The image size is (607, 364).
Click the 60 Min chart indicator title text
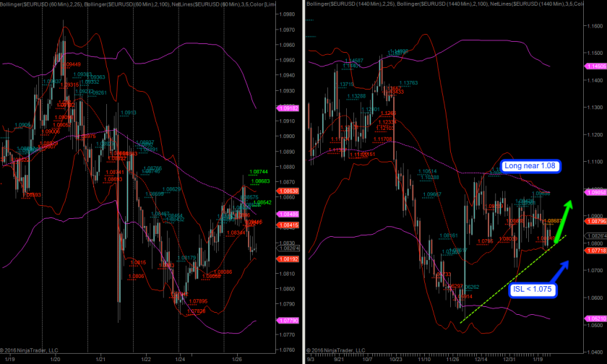(138, 4)
